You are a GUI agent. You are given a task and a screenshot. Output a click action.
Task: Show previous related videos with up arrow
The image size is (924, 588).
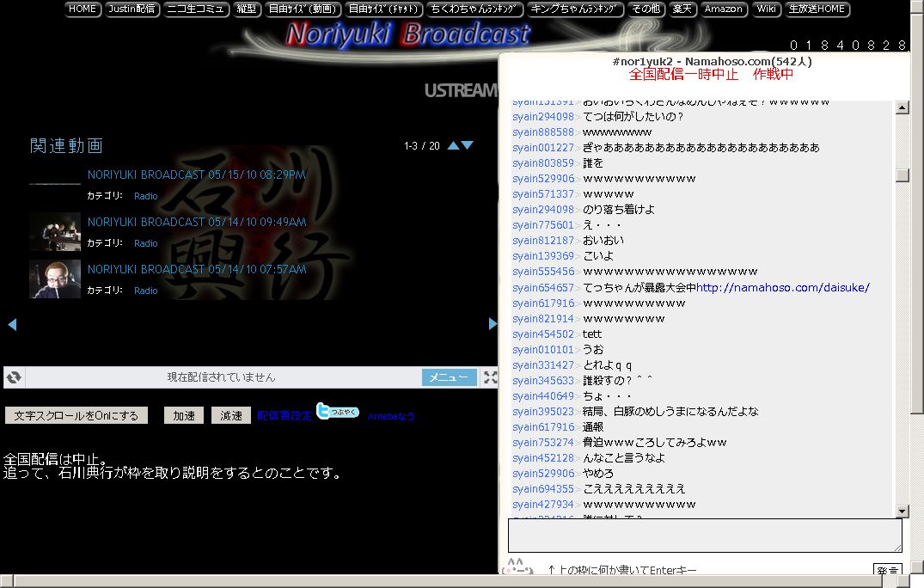click(x=453, y=145)
